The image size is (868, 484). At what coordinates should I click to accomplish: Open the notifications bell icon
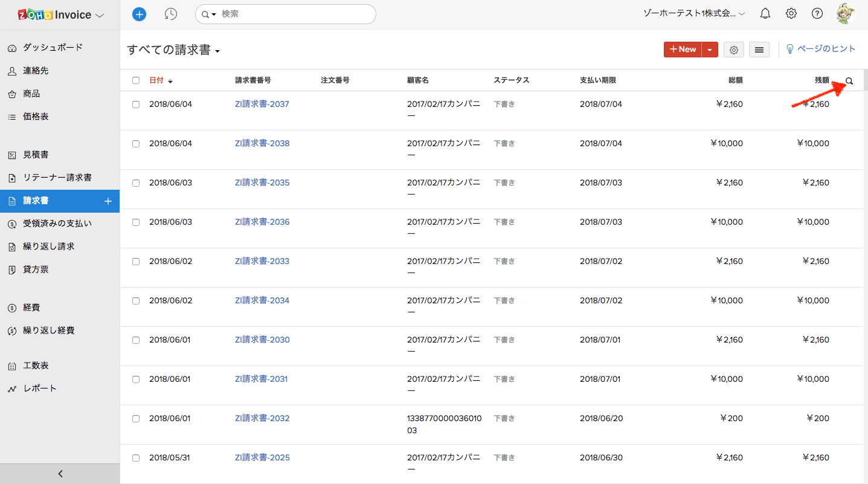(x=765, y=13)
